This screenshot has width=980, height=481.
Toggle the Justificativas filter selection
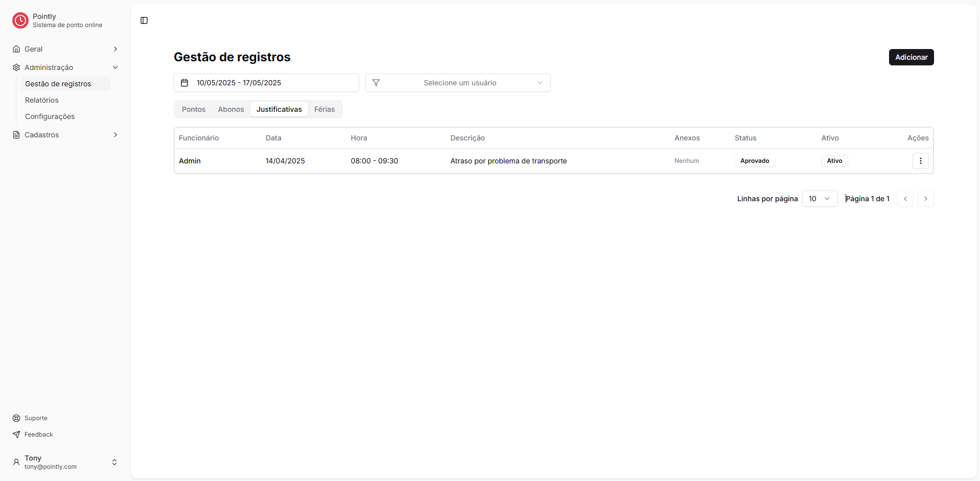coord(279,109)
